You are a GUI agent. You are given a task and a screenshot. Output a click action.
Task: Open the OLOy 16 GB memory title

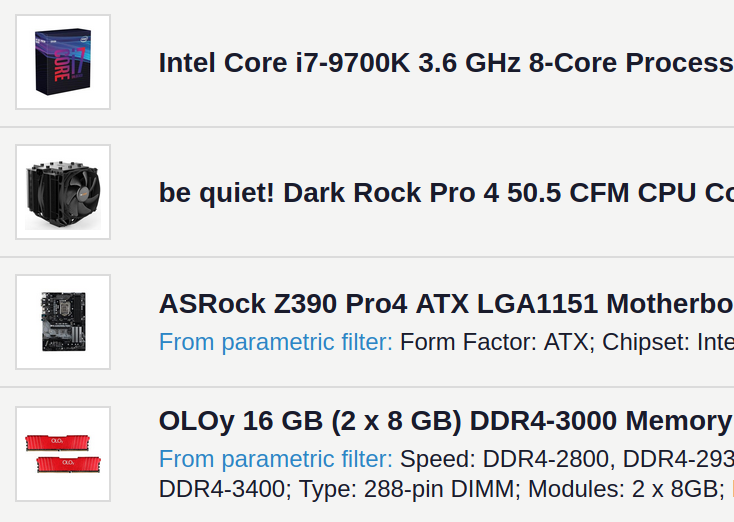[x=445, y=420]
